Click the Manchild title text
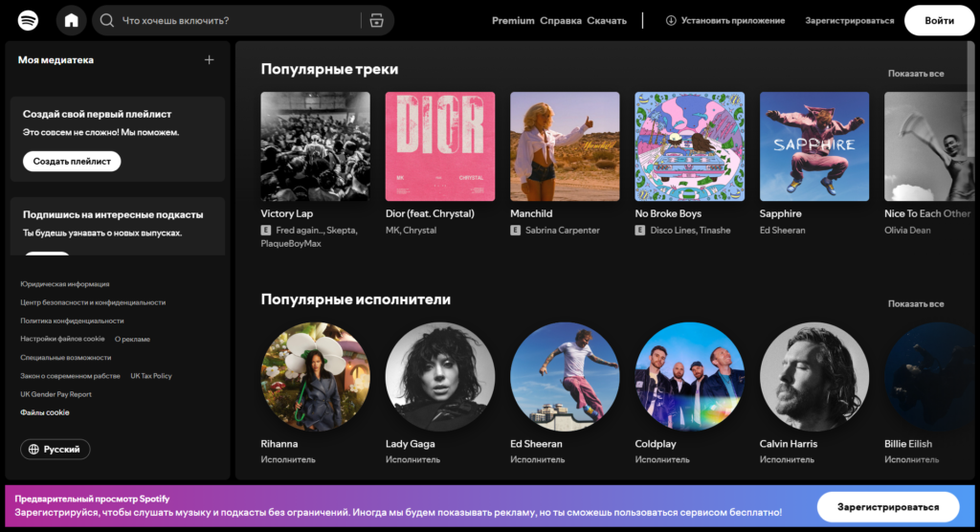This screenshot has width=980, height=532. 530,213
